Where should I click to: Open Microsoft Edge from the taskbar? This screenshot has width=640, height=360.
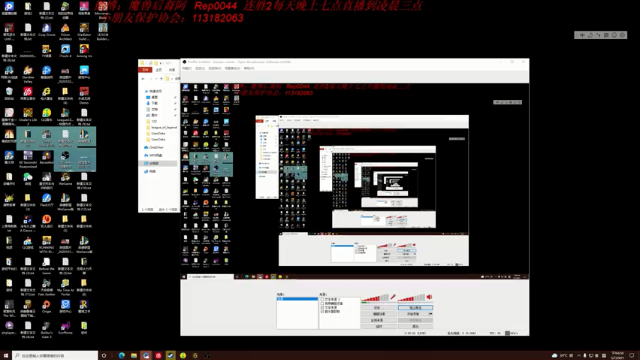122,356
